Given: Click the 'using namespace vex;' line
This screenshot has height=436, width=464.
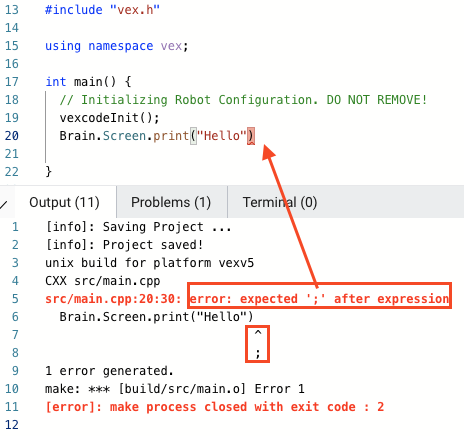Looking at the screenshot, I should (117, 46).
